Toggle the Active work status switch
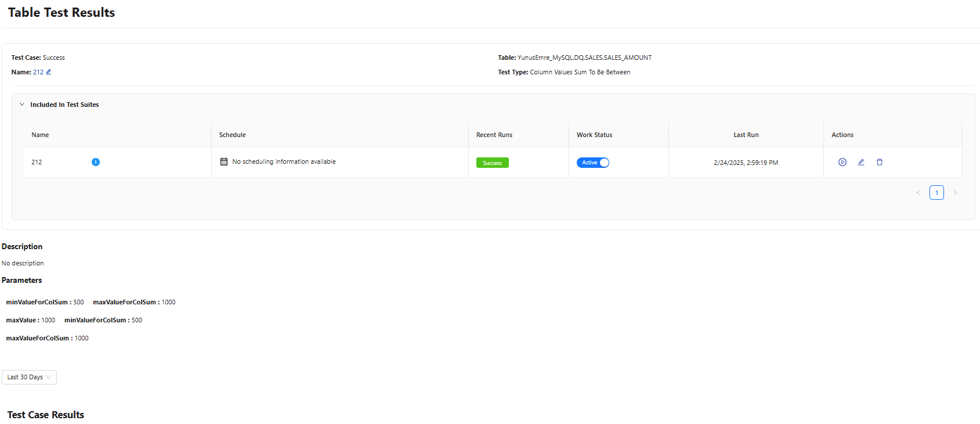This screenshot has height=424, width=980. [593, 163]
